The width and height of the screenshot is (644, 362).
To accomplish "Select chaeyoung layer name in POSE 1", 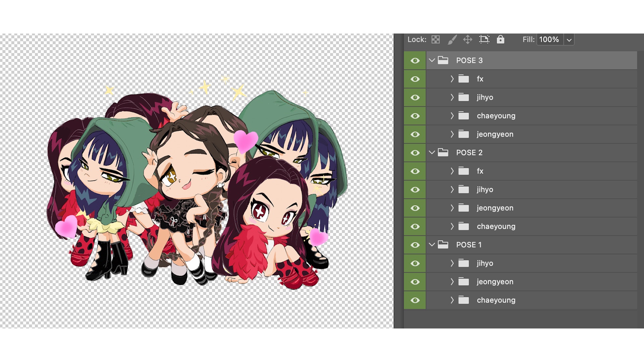I will coord(496,300).
